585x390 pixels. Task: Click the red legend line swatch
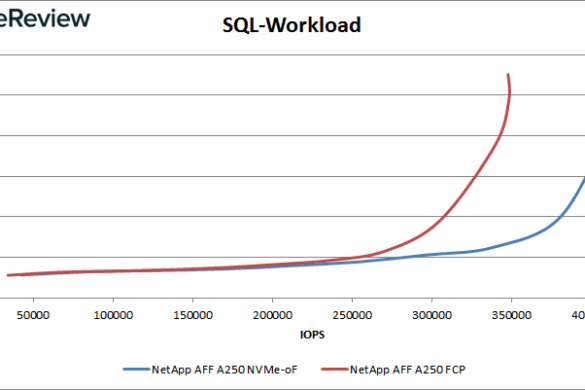(x=335, y=369)
